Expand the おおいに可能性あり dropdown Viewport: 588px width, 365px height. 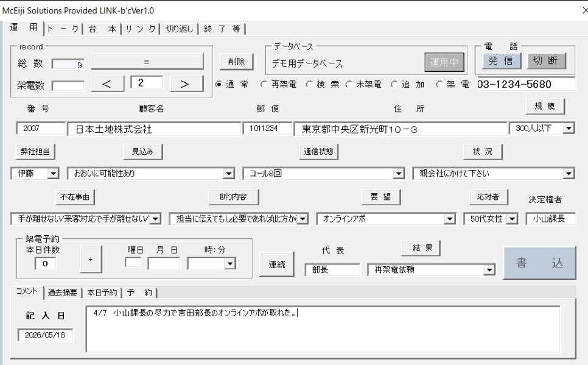click(x=229, y=174)
